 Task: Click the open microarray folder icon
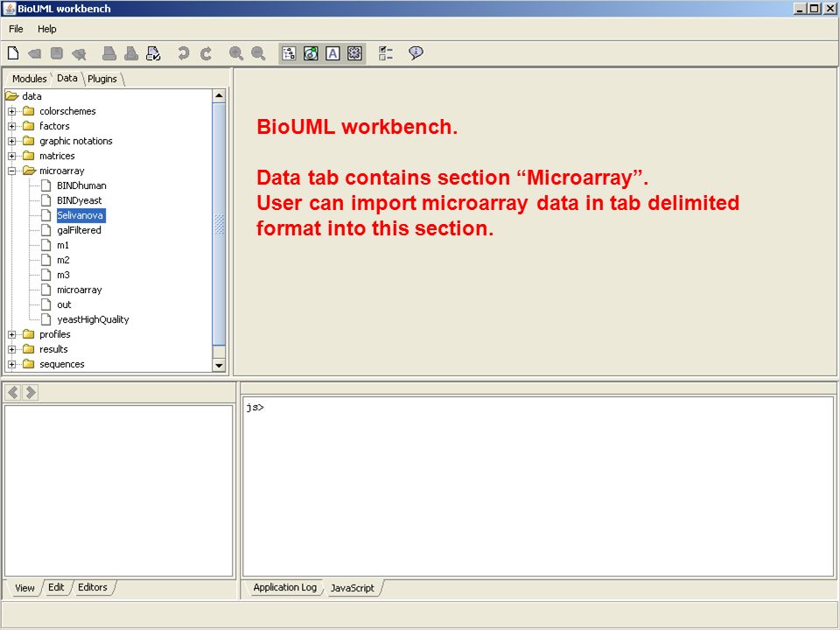pyautogui.click(x=29, y=171)
